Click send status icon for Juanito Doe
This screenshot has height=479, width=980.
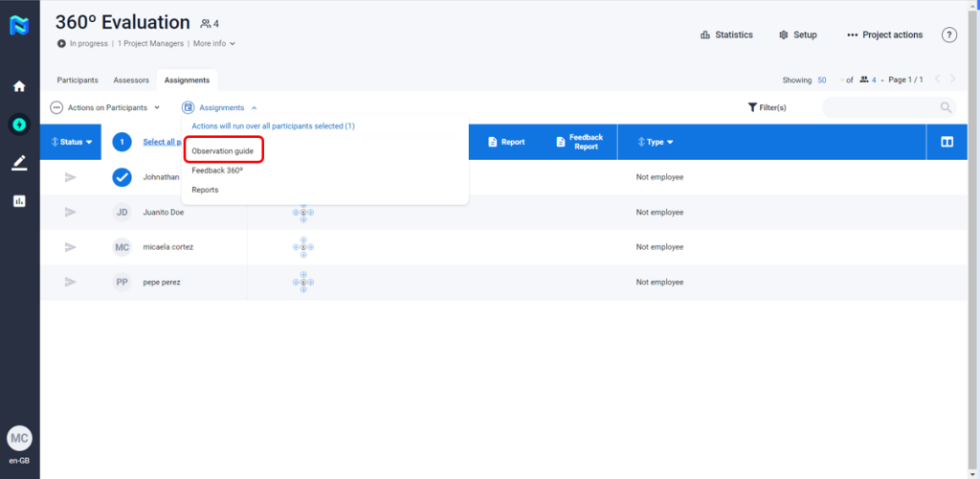pos(70,212)
